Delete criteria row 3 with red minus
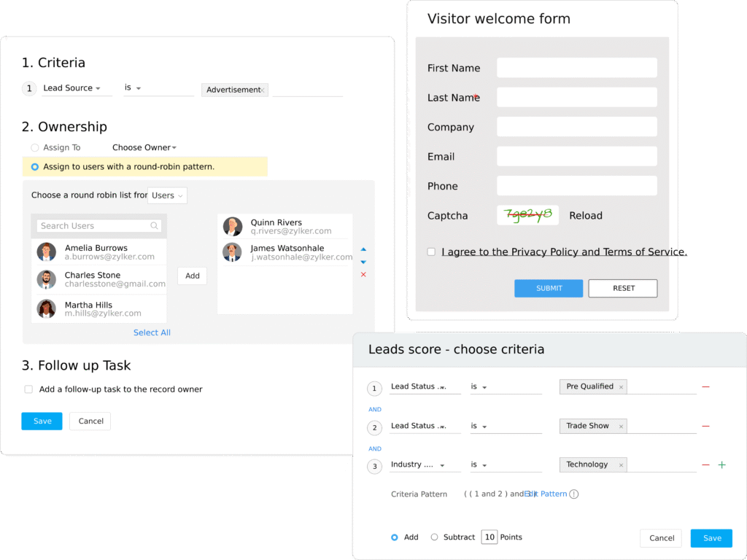This screenshot has height=560, width=747. [705, 464]
